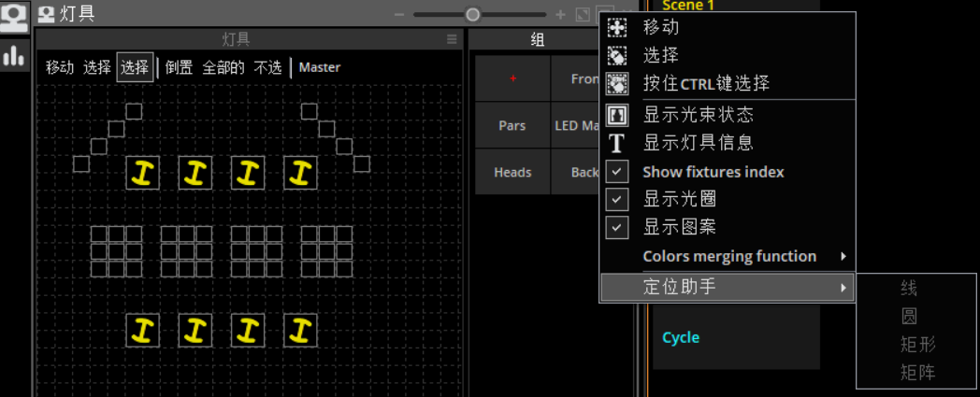Uncheck Show fixtures index
980x397 pixels.
617,172
